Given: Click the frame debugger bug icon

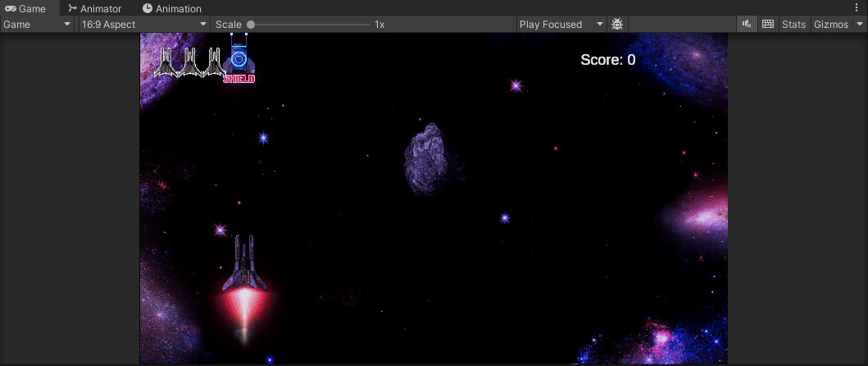Looking at the screenshot, I should click(x=617, y=25).
